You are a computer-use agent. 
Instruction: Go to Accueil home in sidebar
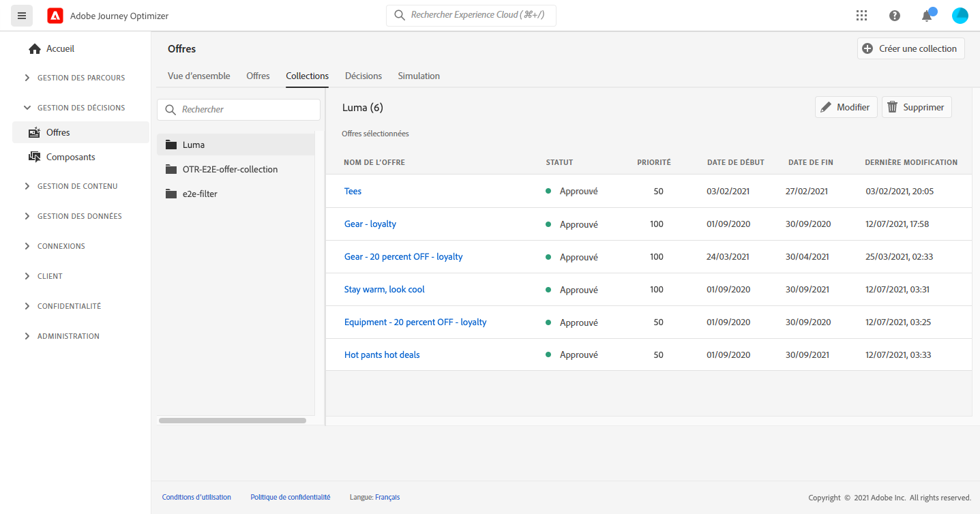[x=60, y=49]
